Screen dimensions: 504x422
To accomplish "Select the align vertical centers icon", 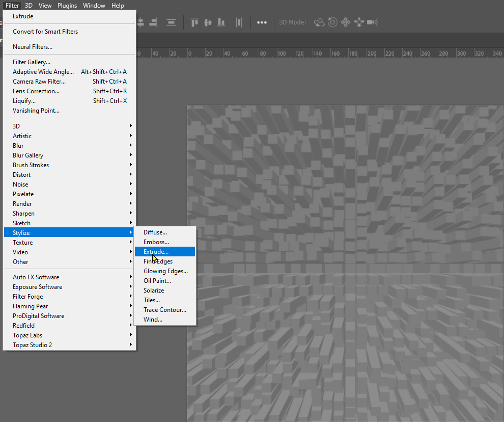I will point(208,22).
